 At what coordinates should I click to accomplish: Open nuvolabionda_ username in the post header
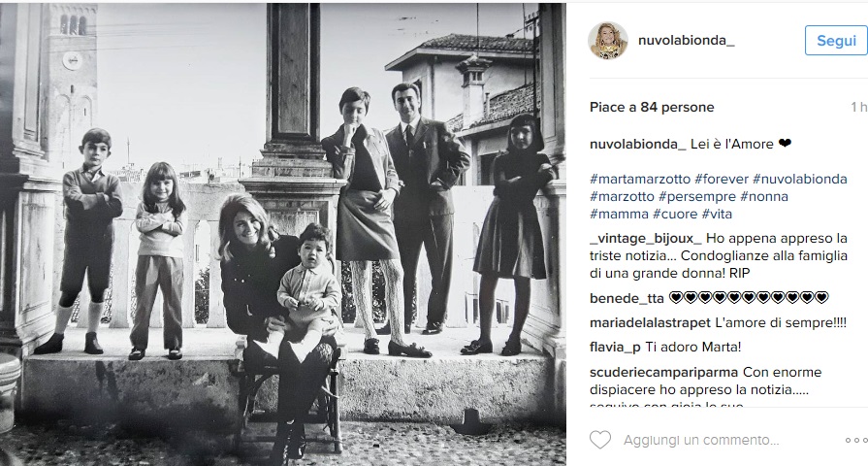coord(687,41)
